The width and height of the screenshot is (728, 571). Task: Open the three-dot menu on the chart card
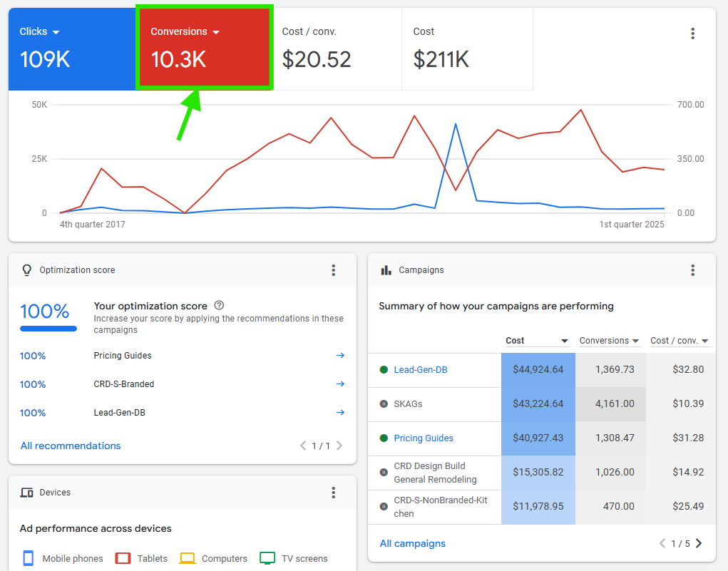tap(692, 33)
